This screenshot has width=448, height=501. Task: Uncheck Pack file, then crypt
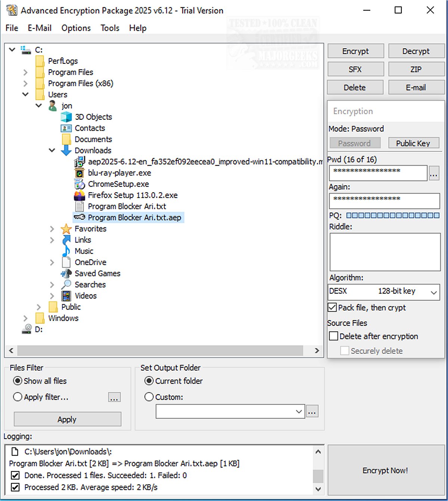pos(332,308)
